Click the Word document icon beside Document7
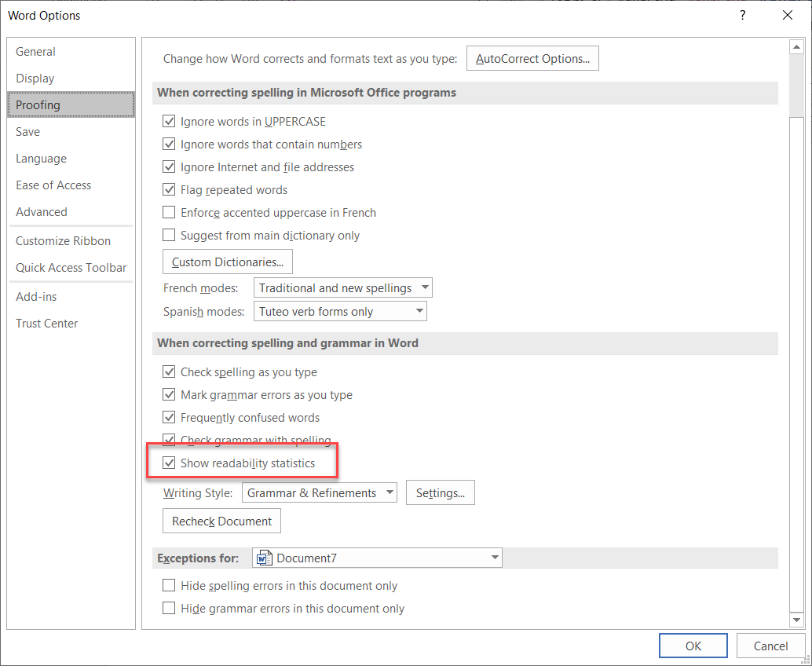The image size is (812, 666). pyautogui.click(x=265, y=558)
